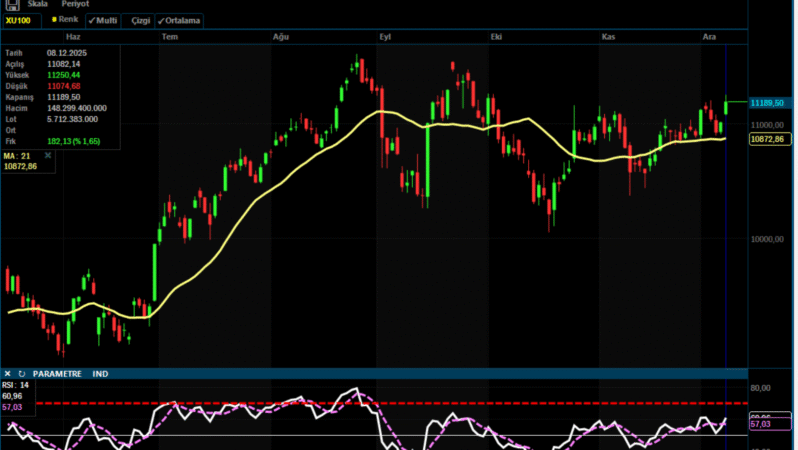Click the XU100 symbol field
This screenshot has width=798, height=450.
[18, 20]
